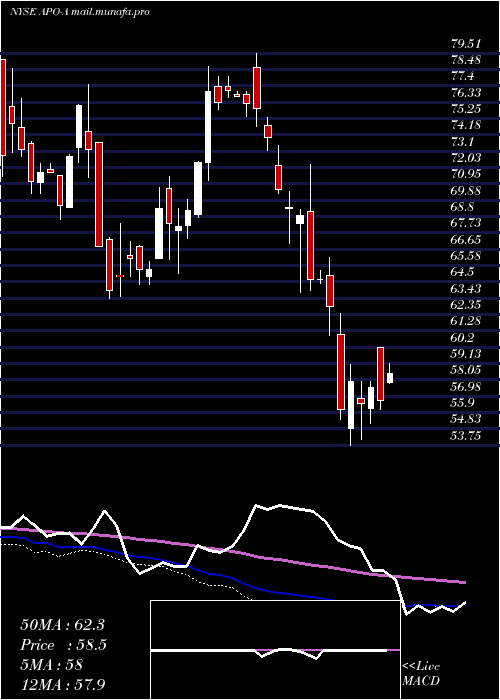The width and height of the screenshot is (500, 700).
Task: Click the 69.88 price axis label
Action: tap(466, 191)
